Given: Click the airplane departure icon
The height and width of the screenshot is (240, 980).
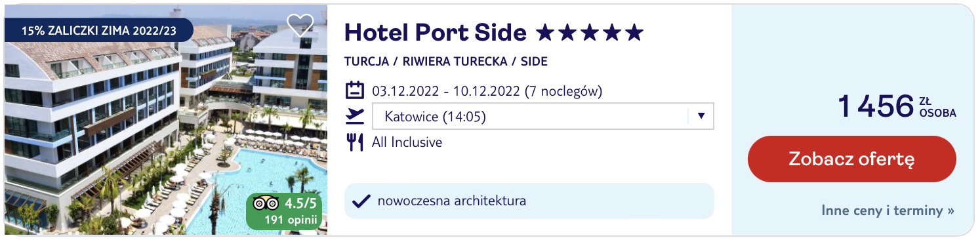Looking at the screenshot, I should [x=355, y=116].
